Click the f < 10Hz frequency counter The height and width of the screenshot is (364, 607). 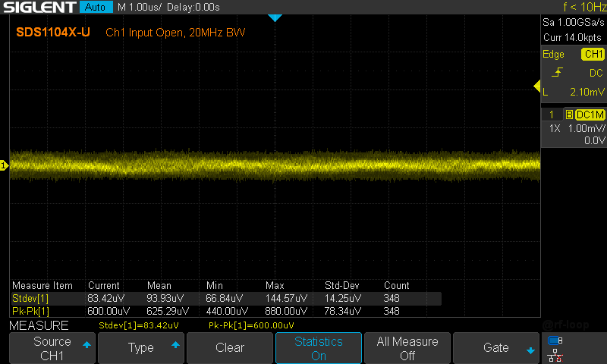[x=584, y=7]
